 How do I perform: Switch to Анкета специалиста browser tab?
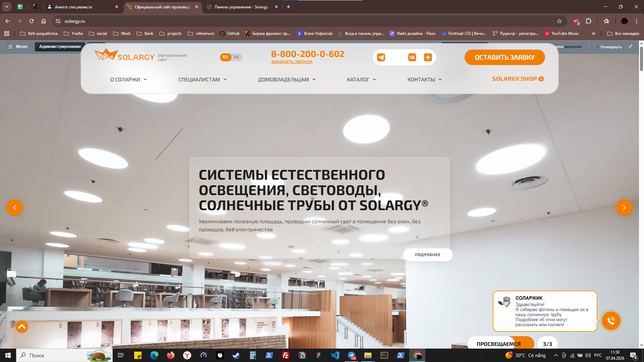tap(73, 7)
